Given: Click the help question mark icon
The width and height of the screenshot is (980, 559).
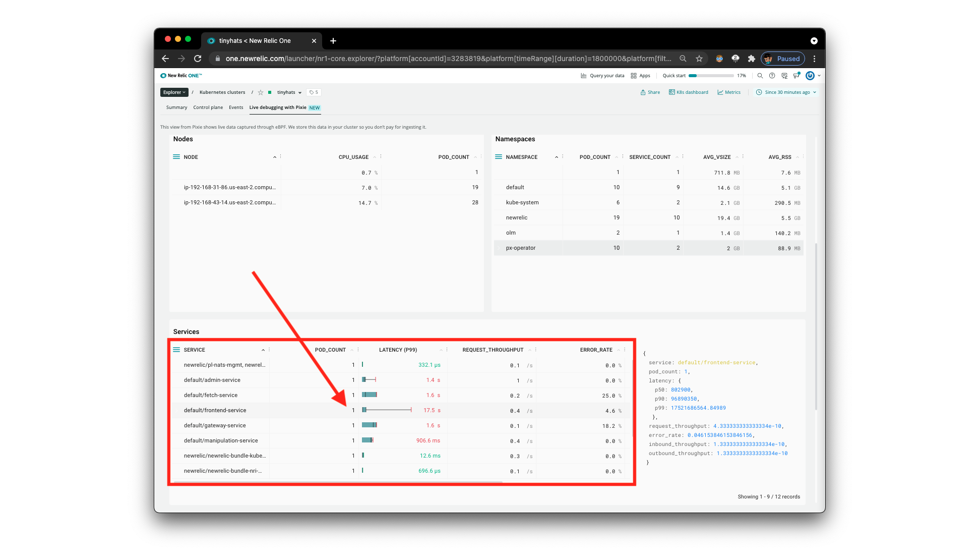Looking at the screenshot, I should click(x=772, y=76).
